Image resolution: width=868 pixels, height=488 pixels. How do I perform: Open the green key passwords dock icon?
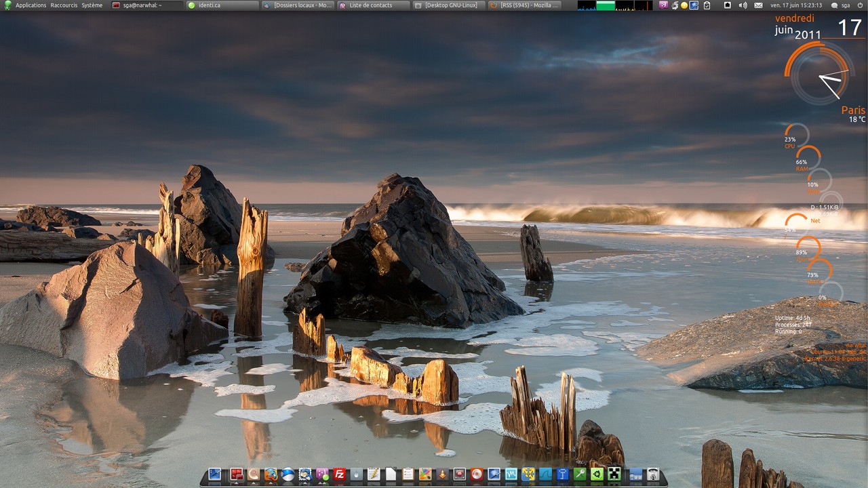click(x=580, y=474)
